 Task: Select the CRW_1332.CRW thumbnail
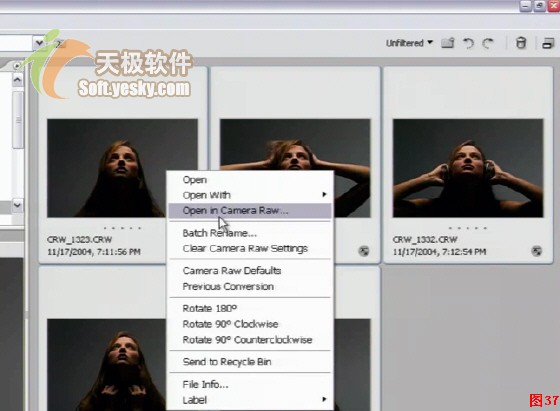[468, 168]
